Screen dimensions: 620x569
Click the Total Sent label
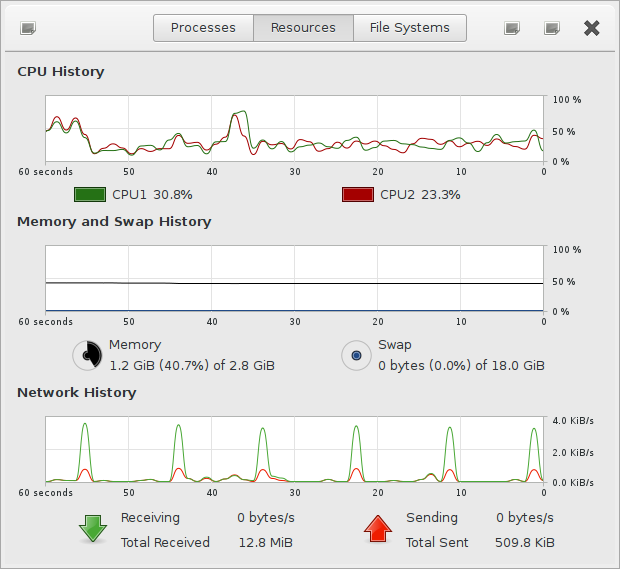pyautogui.click(x=437, y=543)
